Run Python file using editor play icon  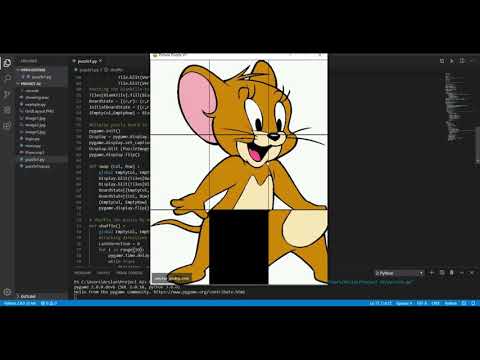452,61
